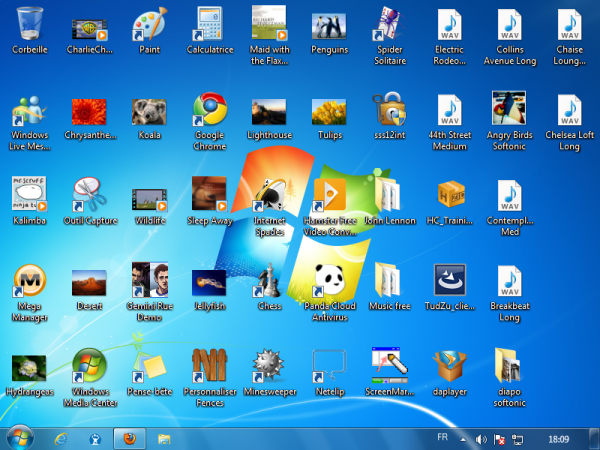Launch Google Chrome from the desktop
Screen dimensions: 600x450
[209, 110]
